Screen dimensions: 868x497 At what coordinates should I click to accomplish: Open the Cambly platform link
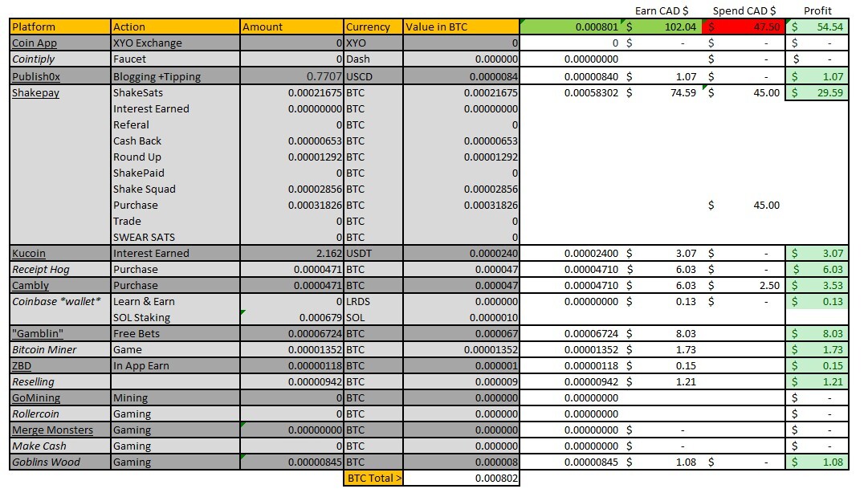pyautogui.click(x=31, y=286)
